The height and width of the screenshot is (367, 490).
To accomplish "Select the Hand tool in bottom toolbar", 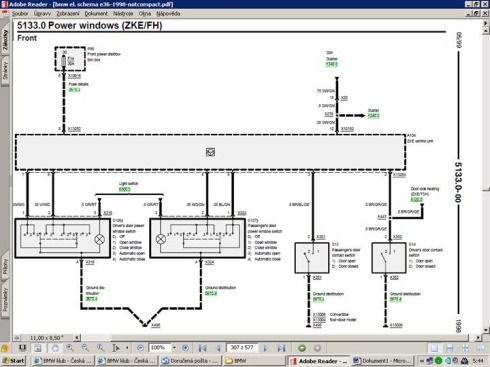I will (55, 348).
